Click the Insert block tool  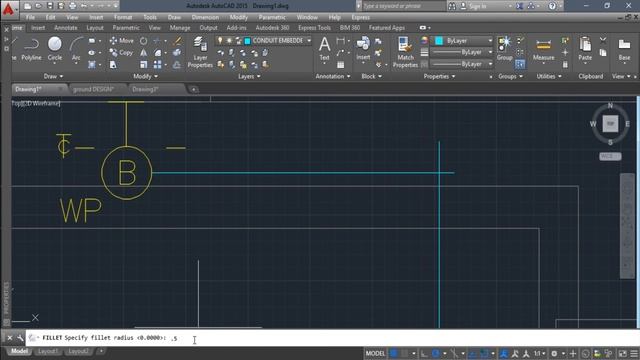[363, 48]
